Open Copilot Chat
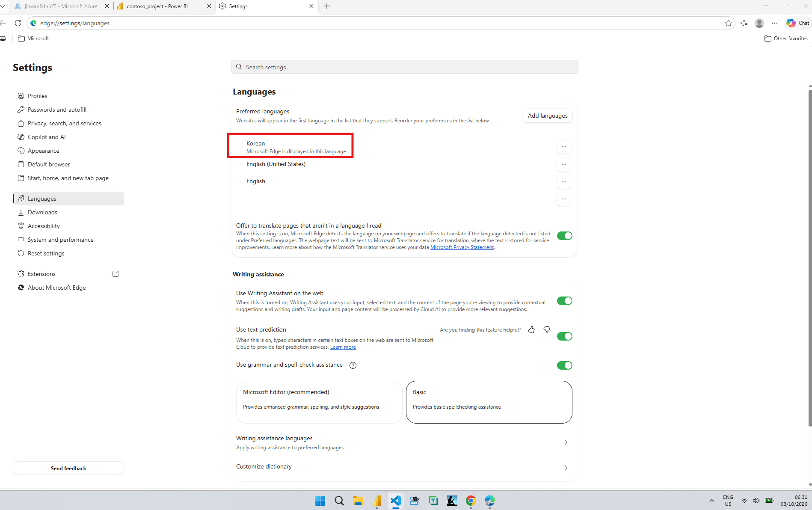 click(x=798, y=23)
